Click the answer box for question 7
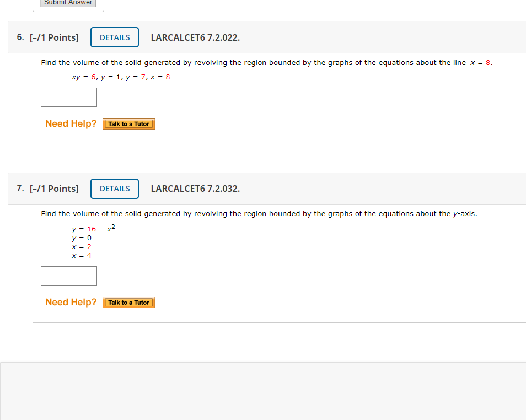526x420 pixels. pyautogui.click(x=68, y=276)
